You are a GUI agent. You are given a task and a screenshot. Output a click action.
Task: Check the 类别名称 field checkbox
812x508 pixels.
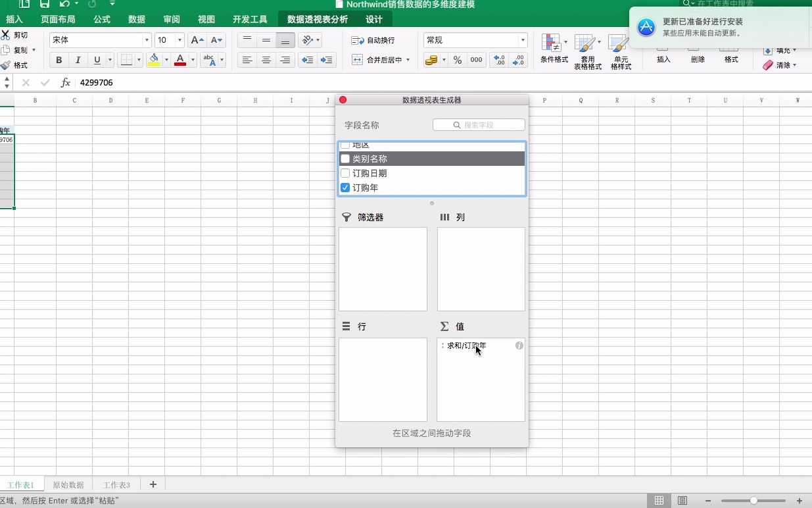345,159
